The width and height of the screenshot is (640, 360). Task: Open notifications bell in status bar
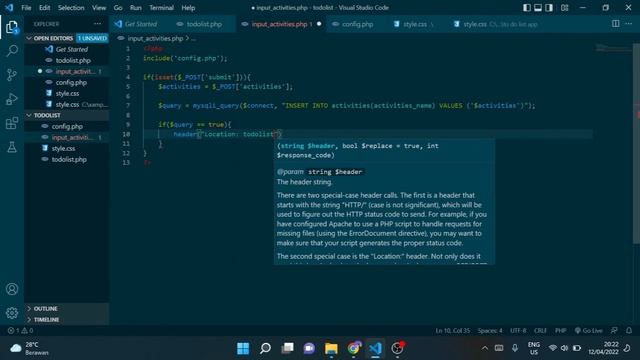(629, 331)
